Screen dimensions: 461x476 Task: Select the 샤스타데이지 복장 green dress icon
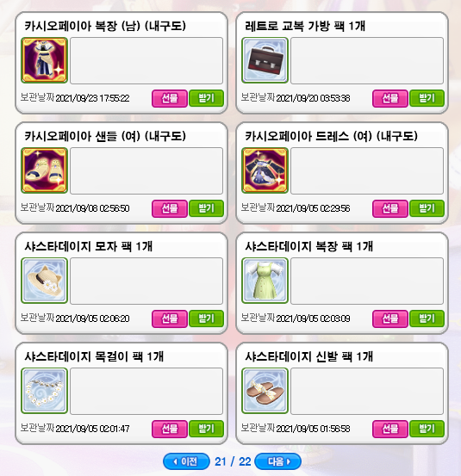[265, 281]
